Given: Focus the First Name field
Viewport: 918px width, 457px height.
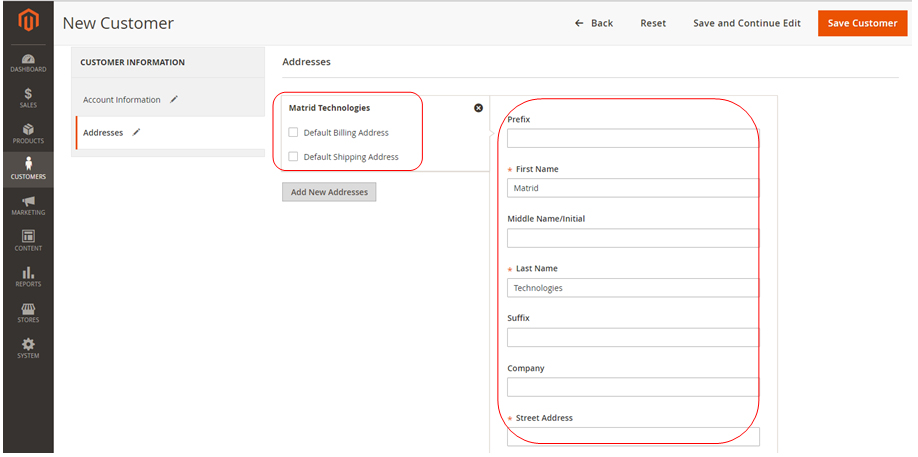Looking at the screenshot, I should tap(633, 188).
